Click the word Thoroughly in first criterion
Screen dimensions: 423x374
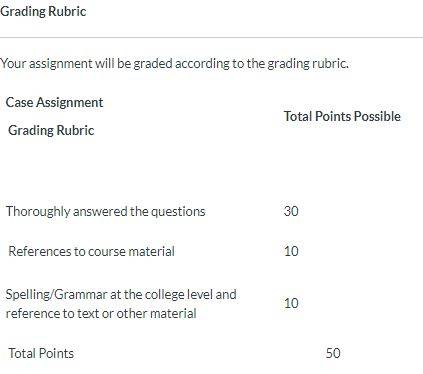point(37,211)
